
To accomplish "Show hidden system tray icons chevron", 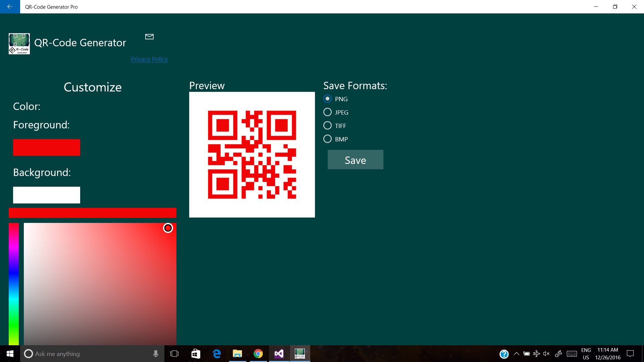I will [517, 354].
